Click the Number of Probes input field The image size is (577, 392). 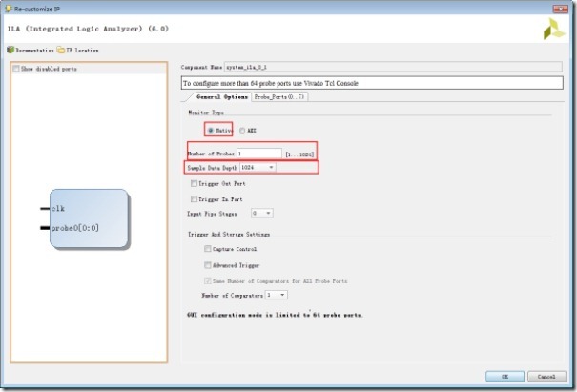259,154
